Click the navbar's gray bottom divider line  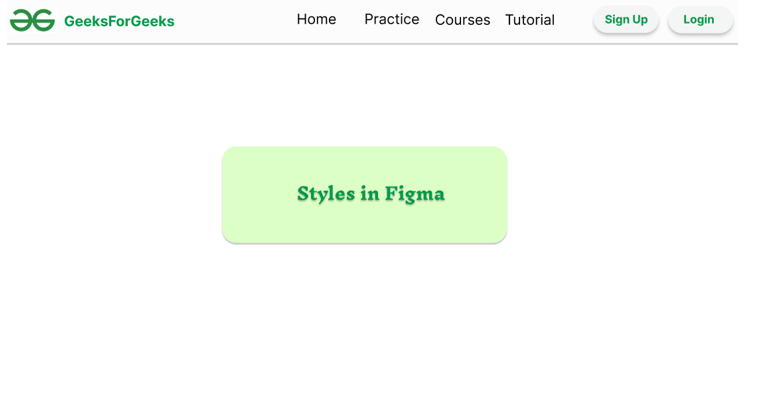(372, 43)
